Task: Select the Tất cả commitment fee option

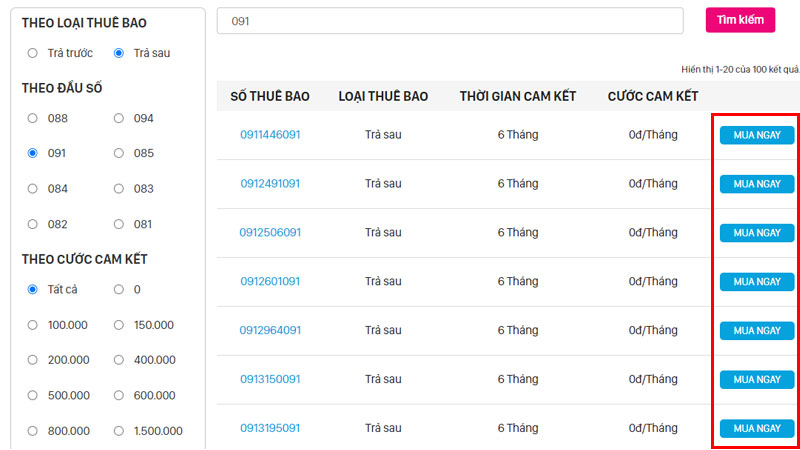Action: point(33,289)
